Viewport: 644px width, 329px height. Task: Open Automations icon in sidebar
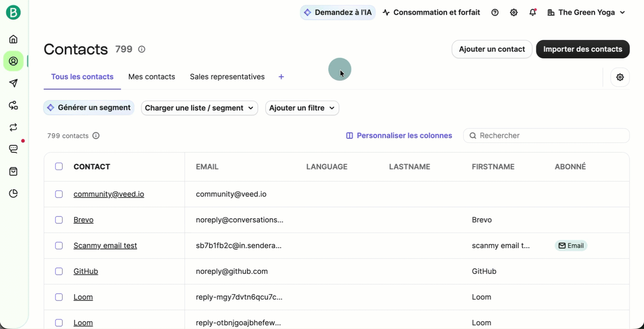click(13, 105)
